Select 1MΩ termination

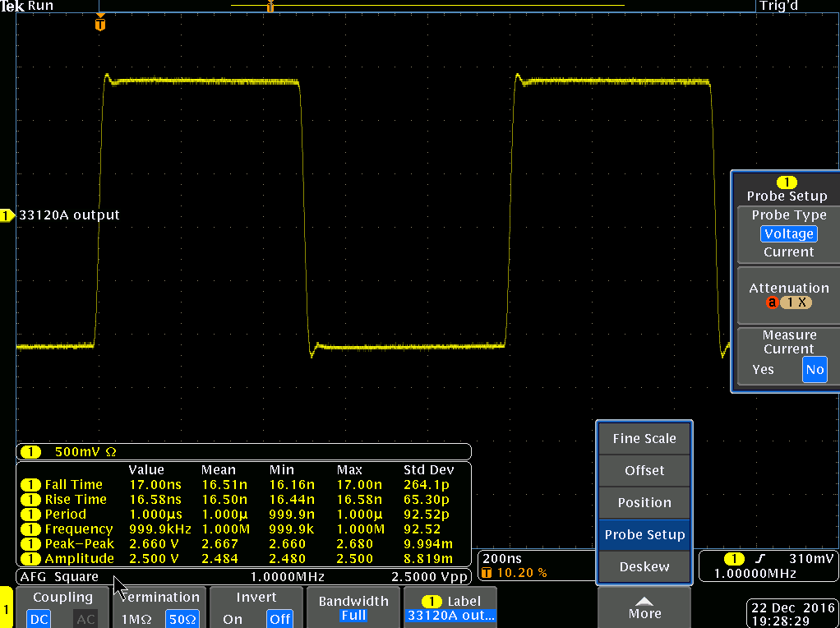136,619
